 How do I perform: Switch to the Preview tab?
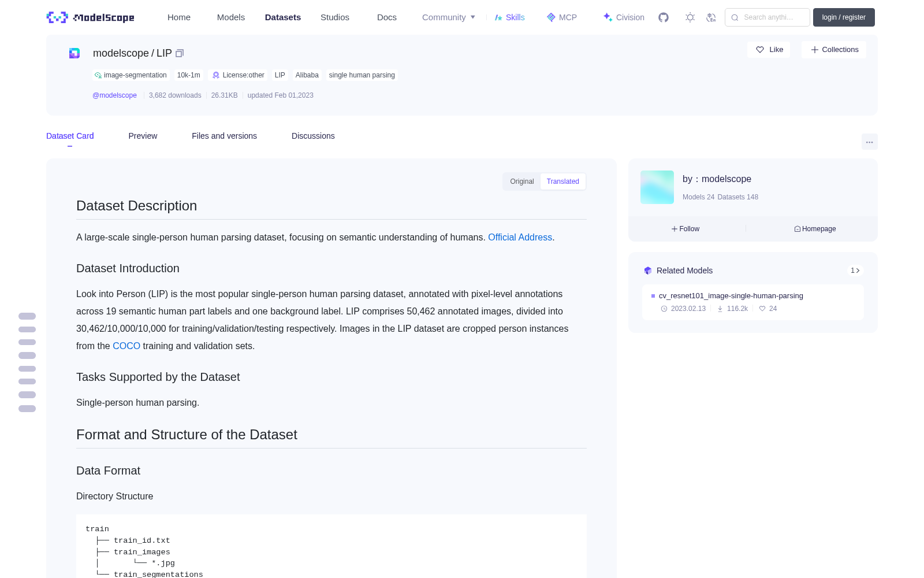pos(143,136)
